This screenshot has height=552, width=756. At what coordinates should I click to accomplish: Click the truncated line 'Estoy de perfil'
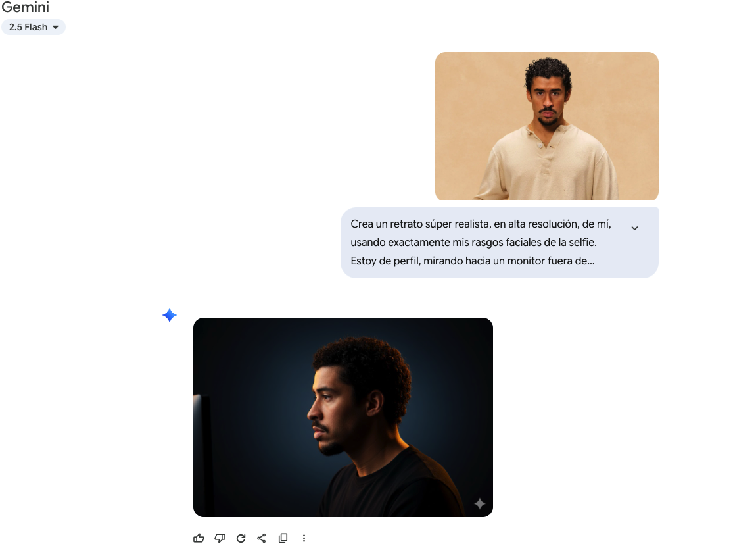click(472, 261)
